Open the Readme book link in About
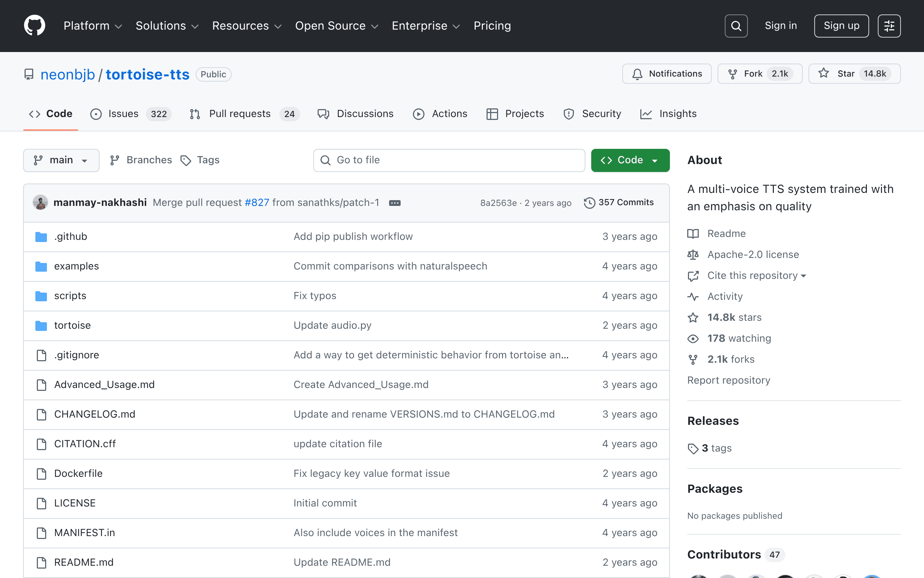Image resolution: width=924 pixels, height=578 pixels. [x=716, y=234]
